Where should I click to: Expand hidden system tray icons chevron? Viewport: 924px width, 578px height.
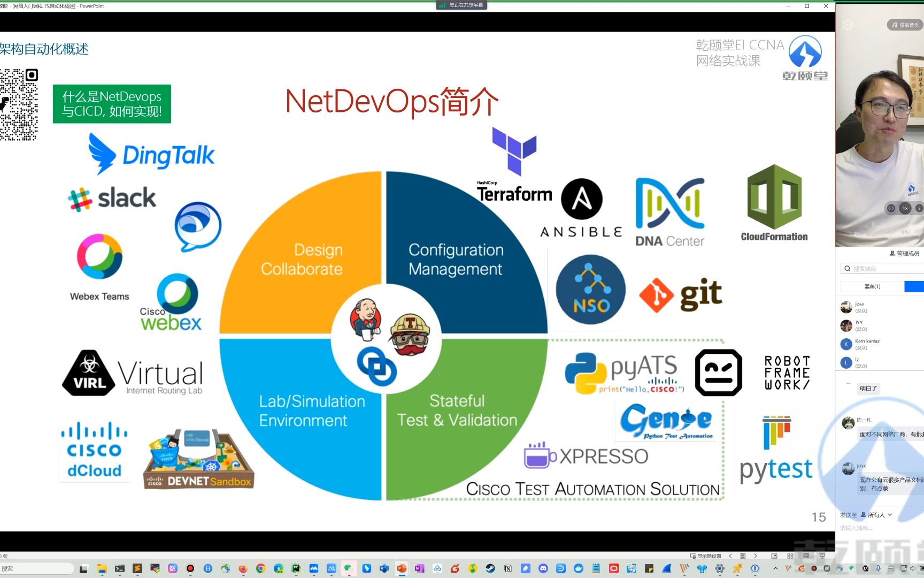[x=775, y=568]
